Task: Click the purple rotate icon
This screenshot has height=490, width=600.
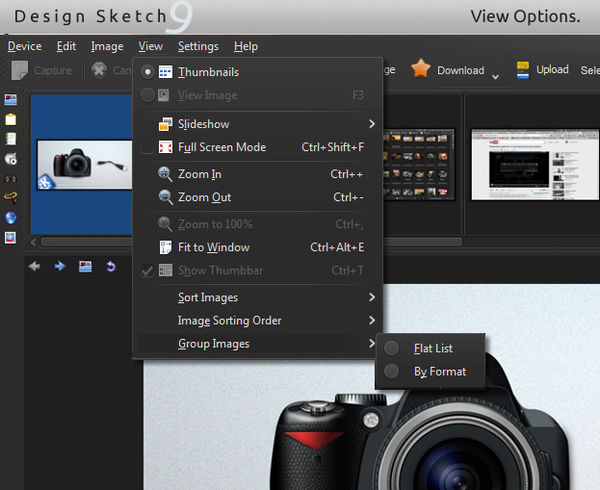Action: click(110, 266)
